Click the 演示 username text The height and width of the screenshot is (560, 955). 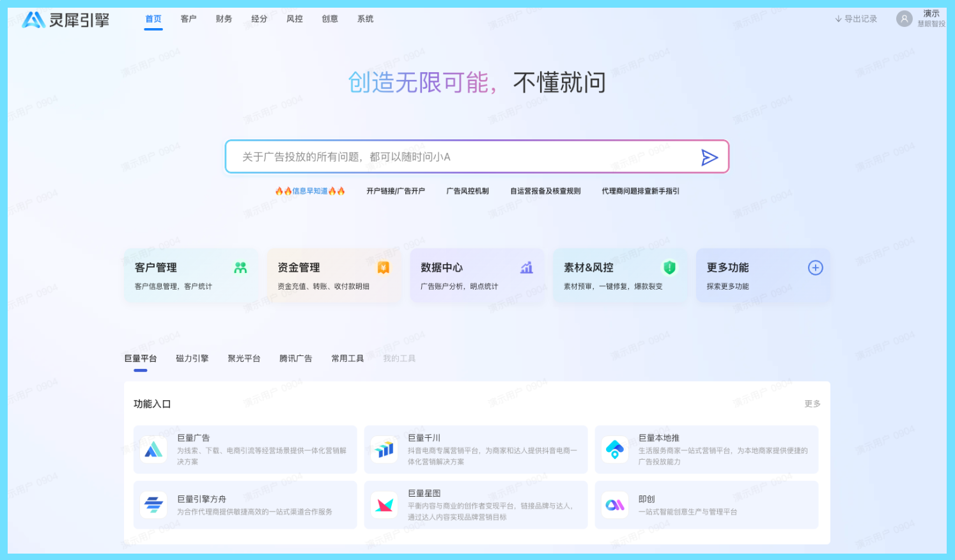(x=931, y=13)
